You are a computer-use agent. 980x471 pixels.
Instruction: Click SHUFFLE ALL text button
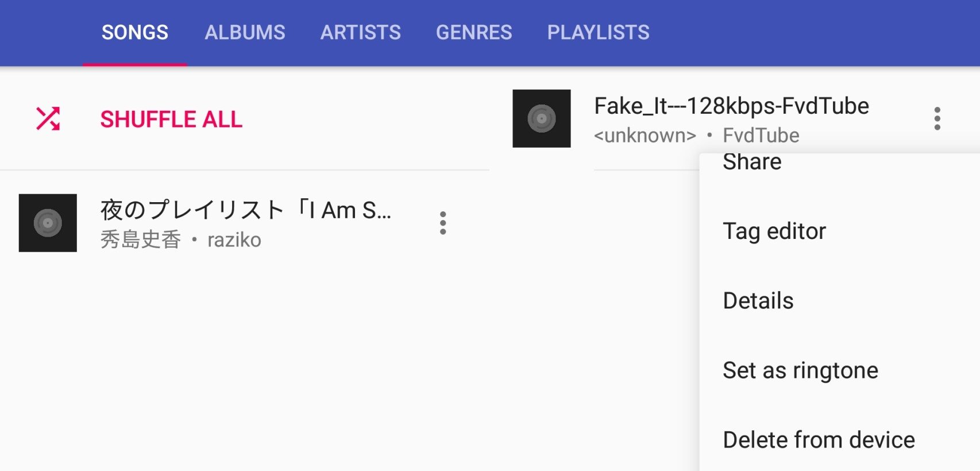point(171,119)
